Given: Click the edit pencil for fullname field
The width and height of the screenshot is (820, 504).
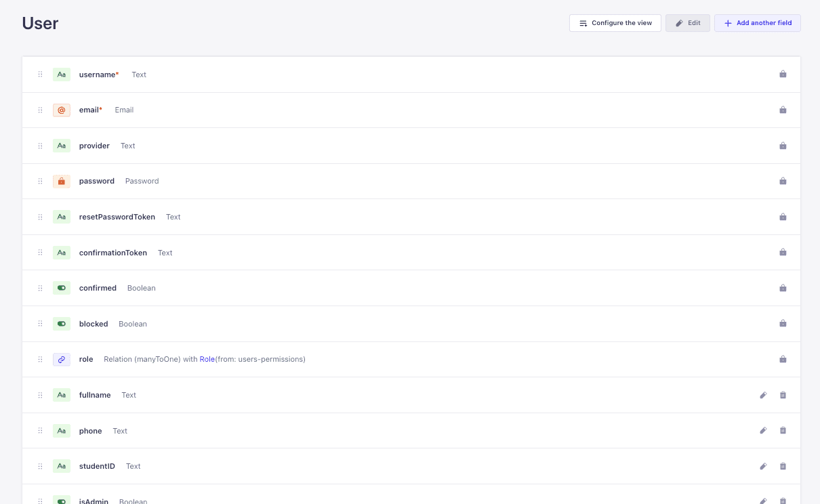Looking at the screenshot, I should pyautogui.click(x=763, y=395).
